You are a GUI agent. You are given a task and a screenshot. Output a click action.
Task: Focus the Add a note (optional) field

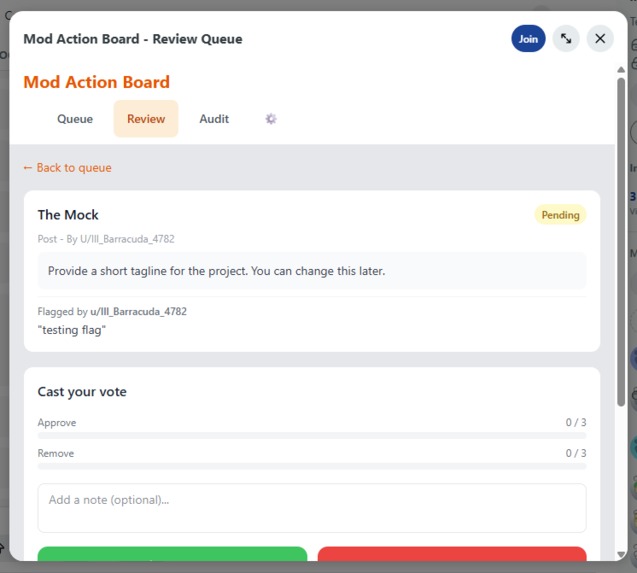312,508
